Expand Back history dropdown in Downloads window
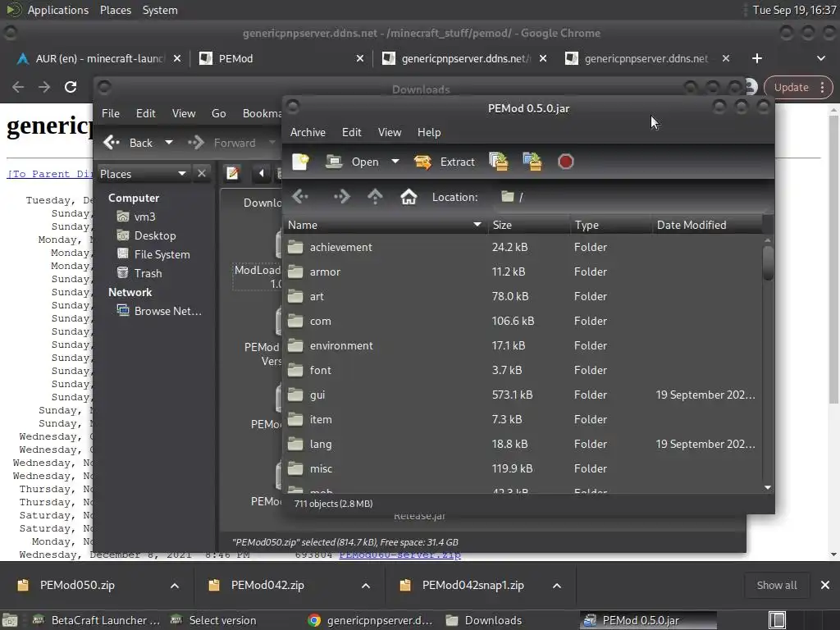Image resolution: width=840 pixels, height=630 pixels. pyautogui.click(x=169, y=143)
